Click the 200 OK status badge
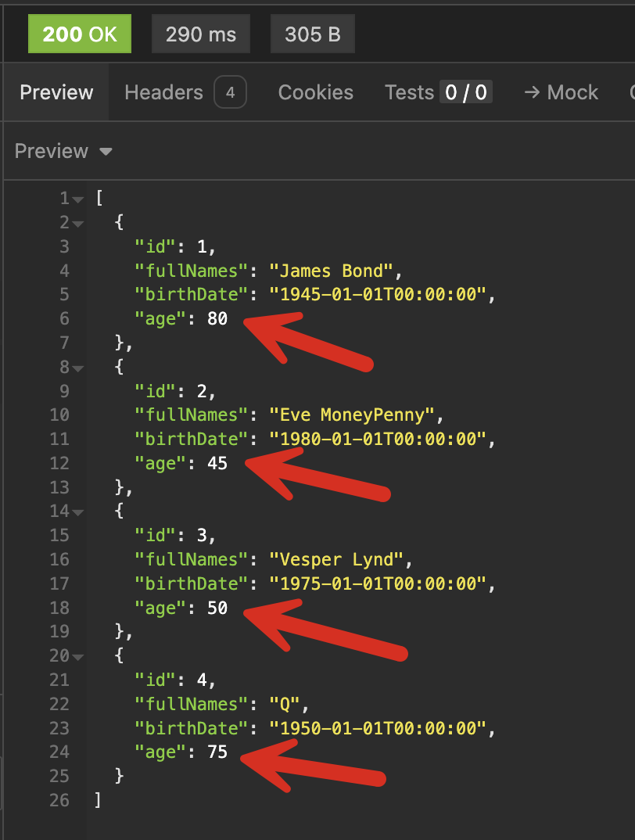Screen dimensions: 635x840 pyautogui.click(x=79, y=34)
